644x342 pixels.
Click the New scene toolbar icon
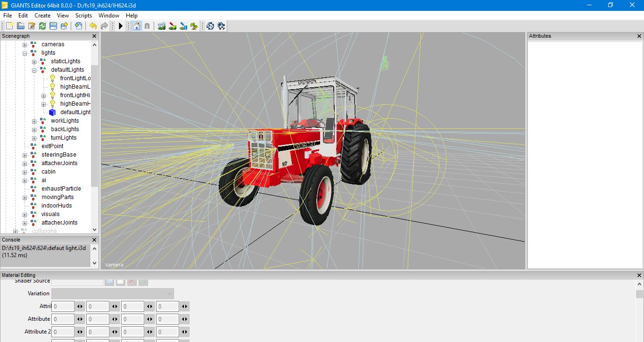pyautogui.click(x=9, y=26)
